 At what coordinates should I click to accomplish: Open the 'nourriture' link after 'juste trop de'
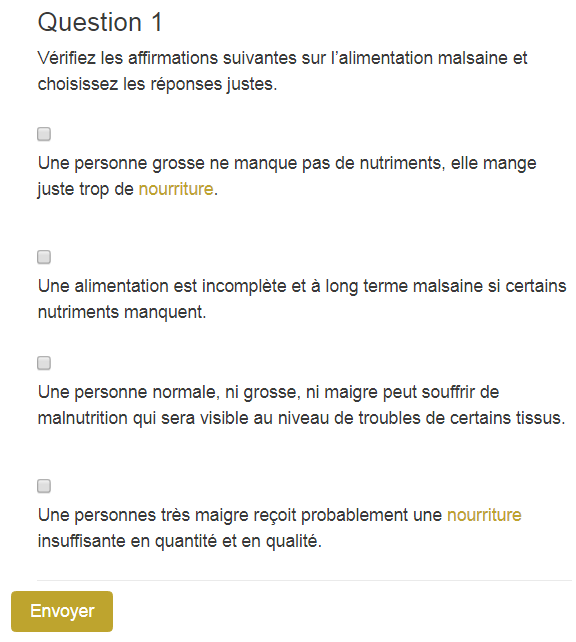click(x=176, y=189)
